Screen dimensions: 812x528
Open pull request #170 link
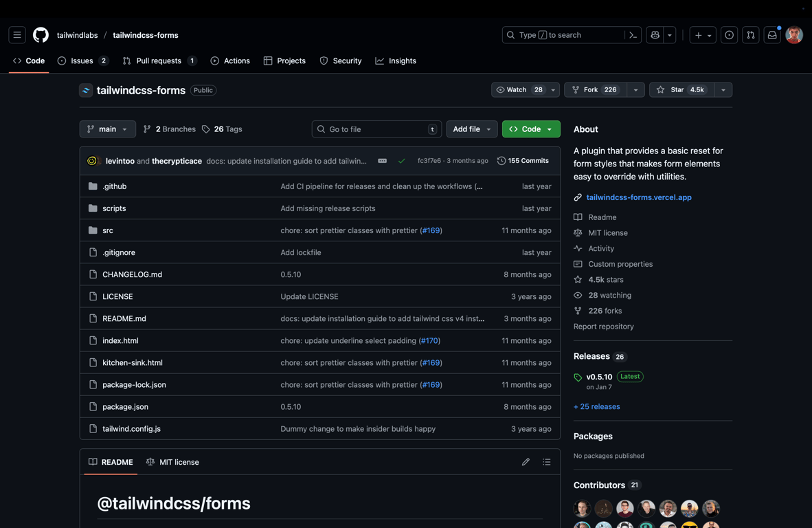pyautogui.click(x=429, y=340)
